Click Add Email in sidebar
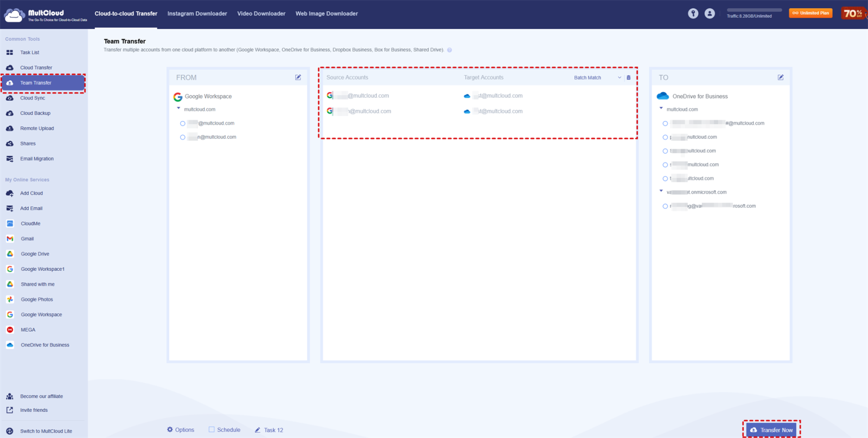Viewport: 868px width, 438px height. tap(31, 208)
